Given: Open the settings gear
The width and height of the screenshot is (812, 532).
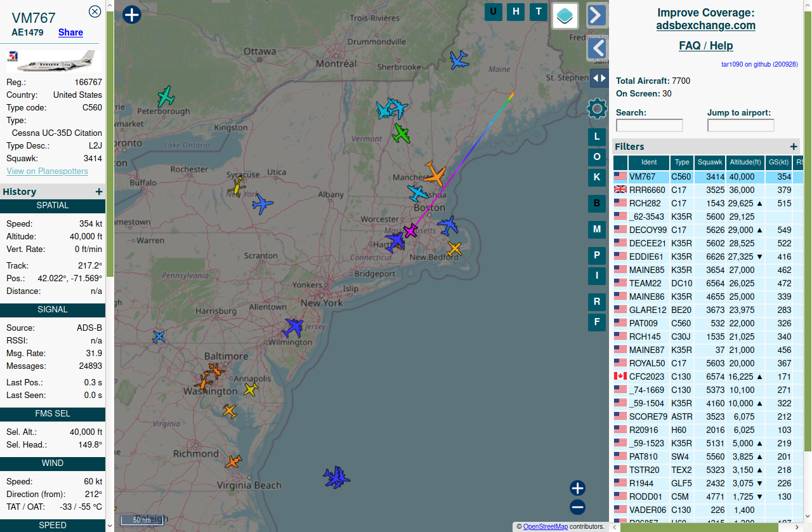Looking at the screenshot, I should coord(597,109).
